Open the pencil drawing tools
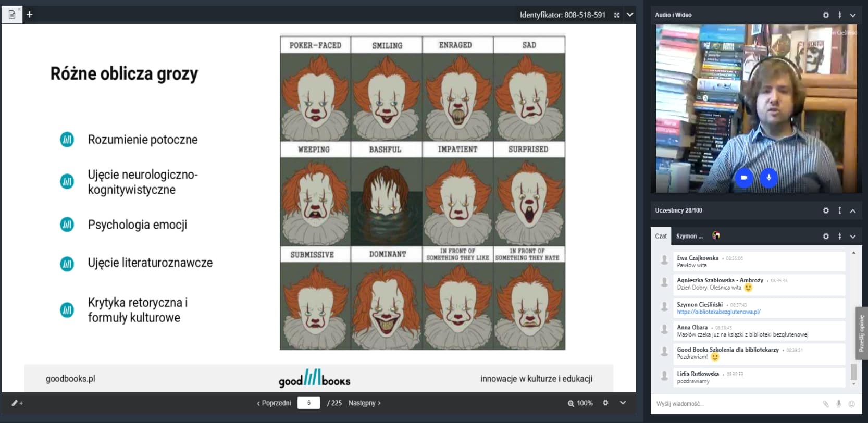The width and height of the screenshot is (868, 423). tap(17, 403)
